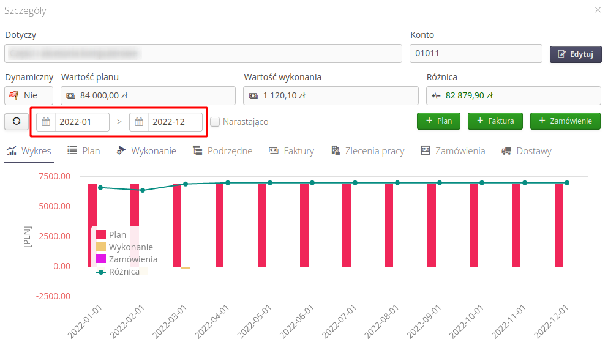Switch to the Faktury tab
The image size is (608, 364).
pyautogui.click(x=291, y=151)
